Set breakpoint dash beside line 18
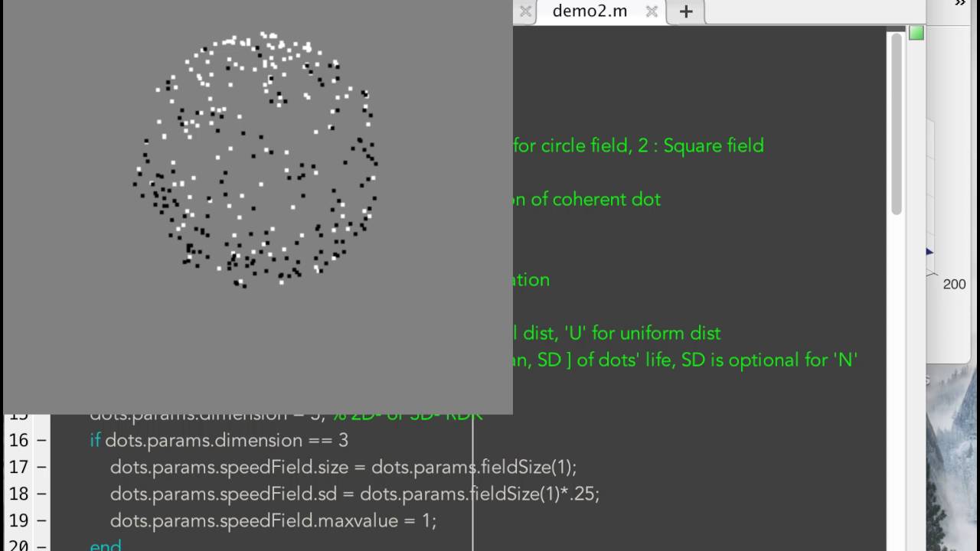This screenshot has width=980, height=551. click(x=41, y=494)
